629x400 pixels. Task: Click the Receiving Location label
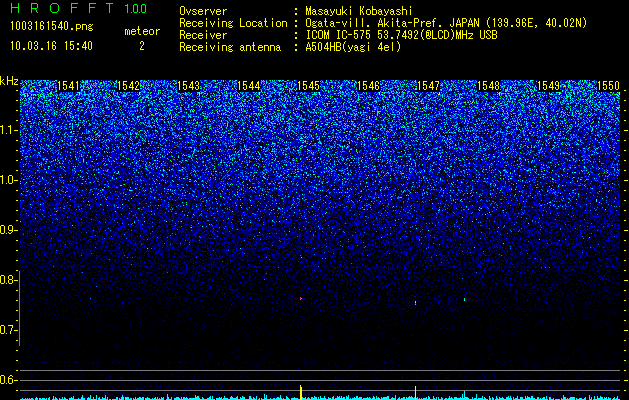tap(233, 23)
